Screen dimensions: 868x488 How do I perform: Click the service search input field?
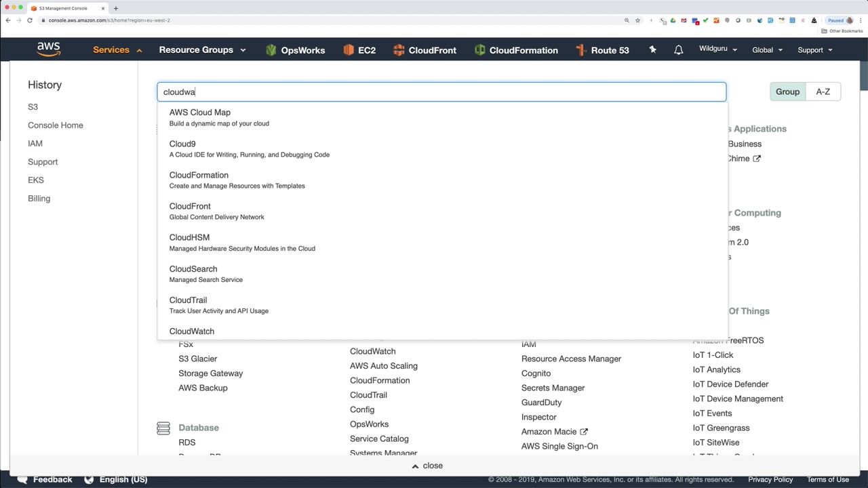[441, 91]
